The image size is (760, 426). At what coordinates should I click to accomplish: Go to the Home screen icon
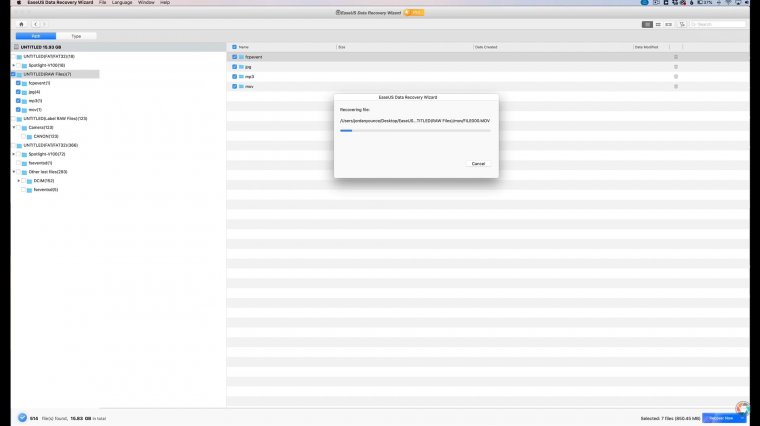pyautogui.click(x=21, y=24)
